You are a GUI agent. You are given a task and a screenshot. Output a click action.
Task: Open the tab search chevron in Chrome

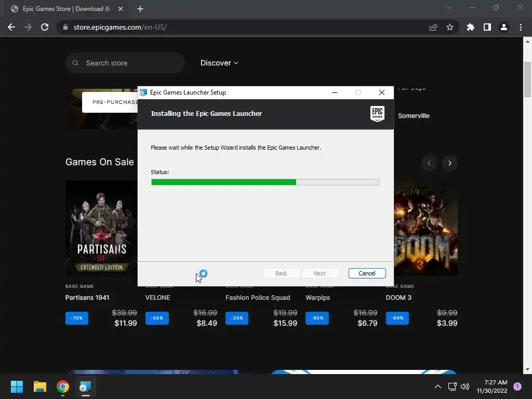448,7
